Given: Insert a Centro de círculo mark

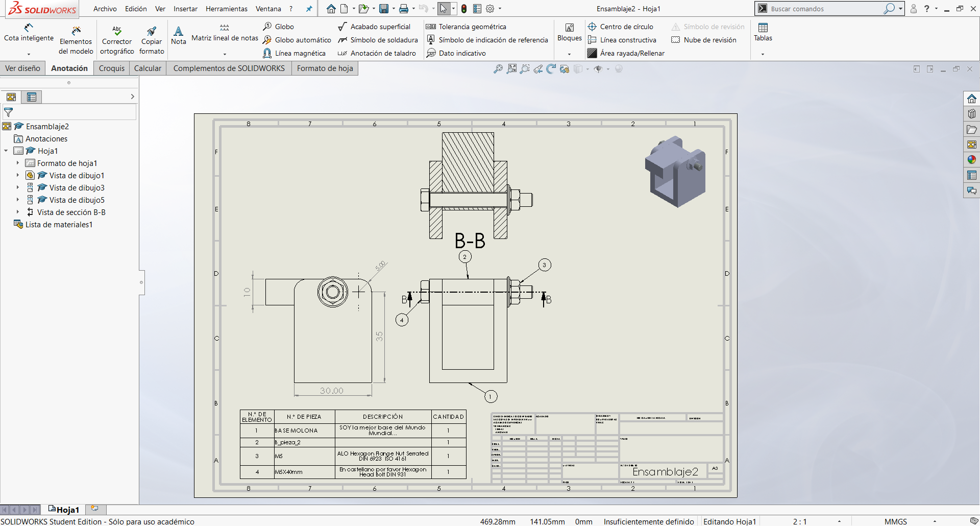Looking at the screenshot, I should pyautogui.click(x=621, y=27).
